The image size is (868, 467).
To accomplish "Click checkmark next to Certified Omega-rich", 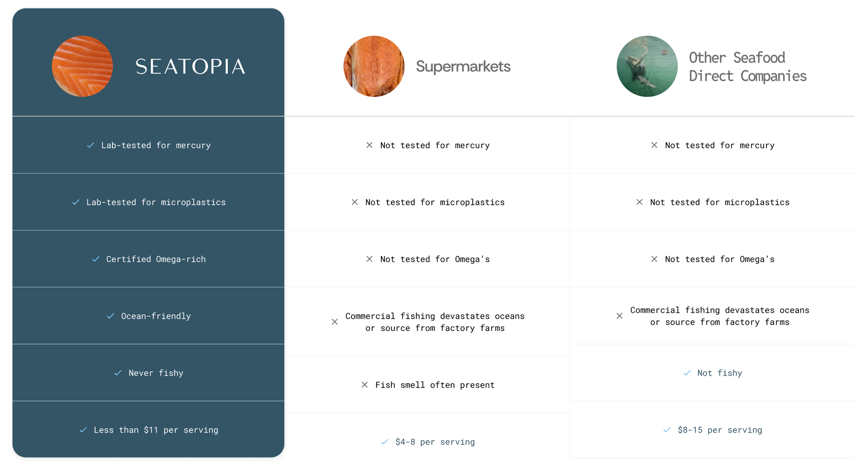I will coord(96,259).
